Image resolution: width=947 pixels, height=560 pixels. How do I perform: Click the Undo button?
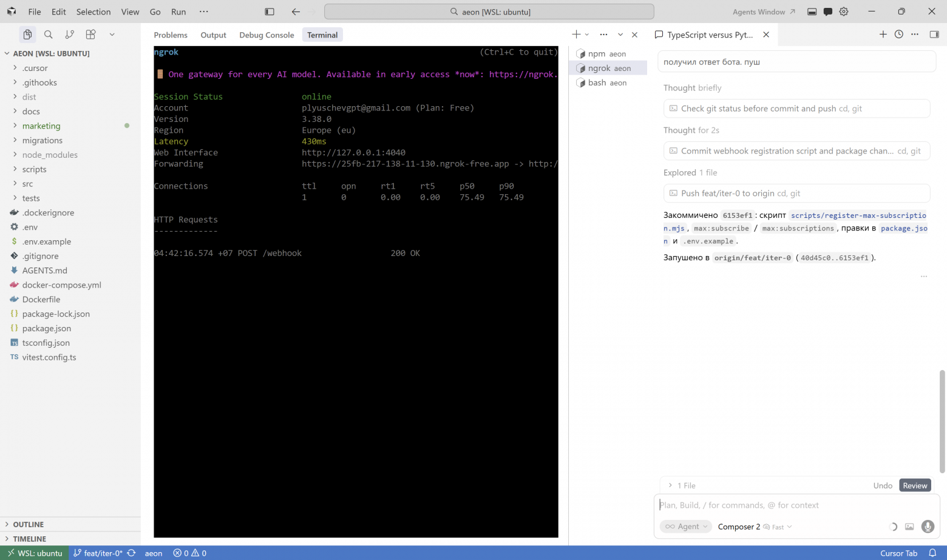point(883,485)
